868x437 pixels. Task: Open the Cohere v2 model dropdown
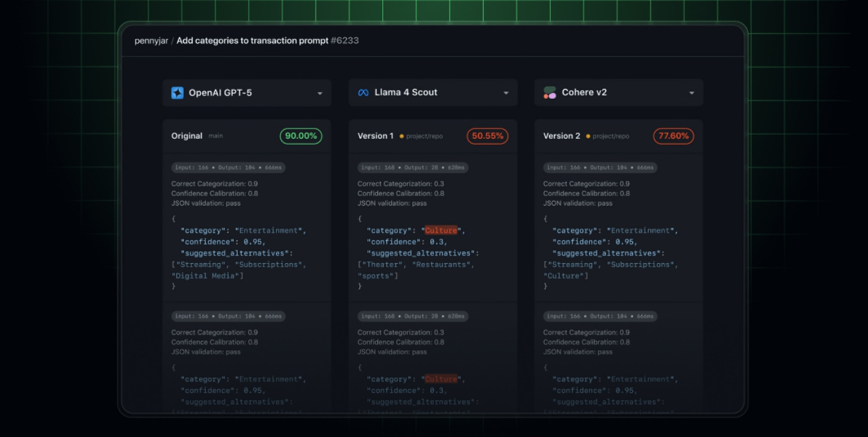coord(619,93)
